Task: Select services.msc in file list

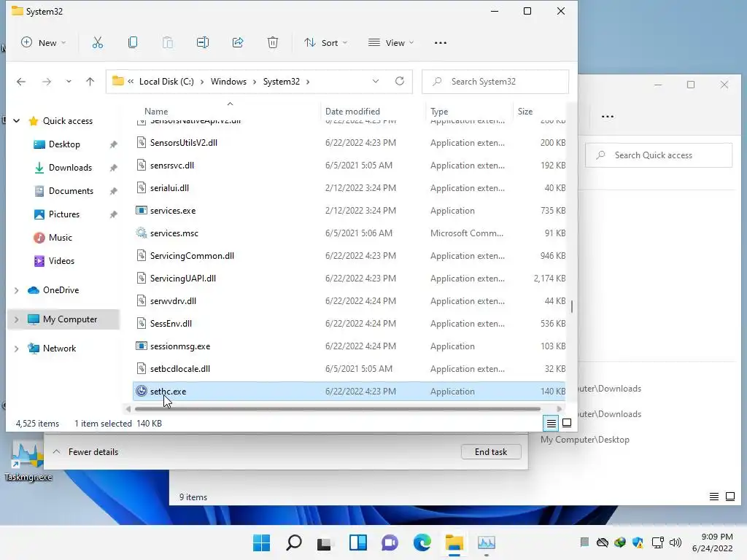Action: 349,233
